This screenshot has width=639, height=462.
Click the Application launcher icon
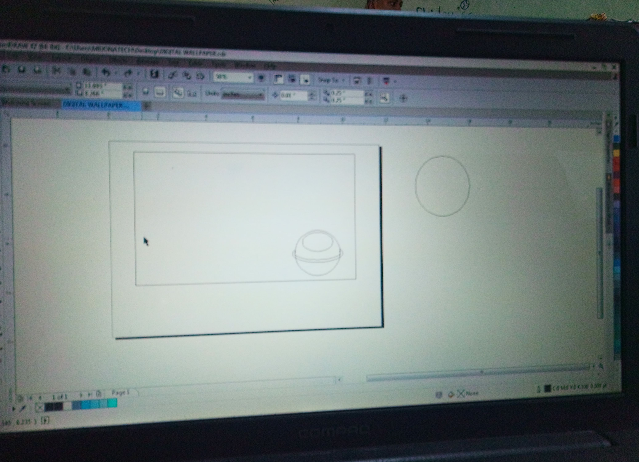tap(386, 81)
